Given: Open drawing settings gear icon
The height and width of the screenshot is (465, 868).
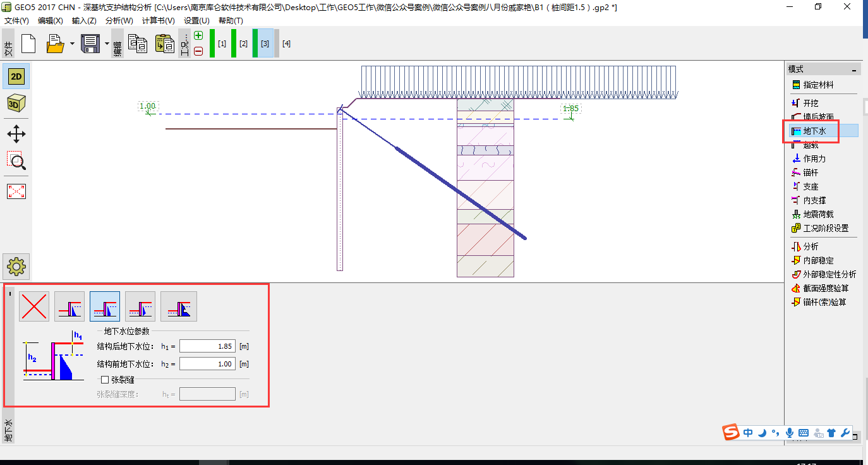Looking at the screenshot, I should (16, 267).
